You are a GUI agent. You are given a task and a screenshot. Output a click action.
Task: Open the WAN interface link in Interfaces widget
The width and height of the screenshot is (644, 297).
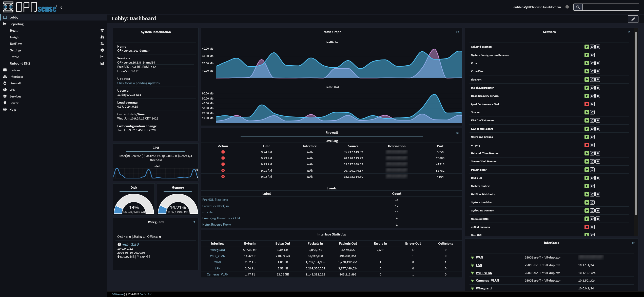(479, 258)
